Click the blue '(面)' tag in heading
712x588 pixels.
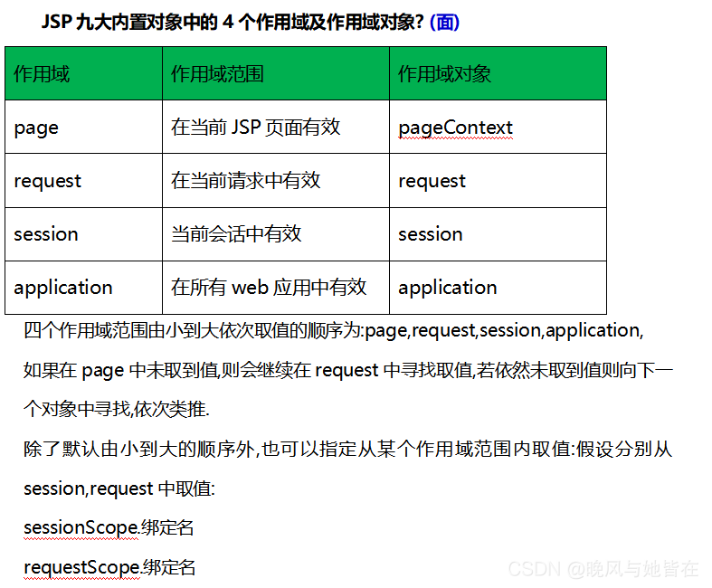[x=444, y=22]
